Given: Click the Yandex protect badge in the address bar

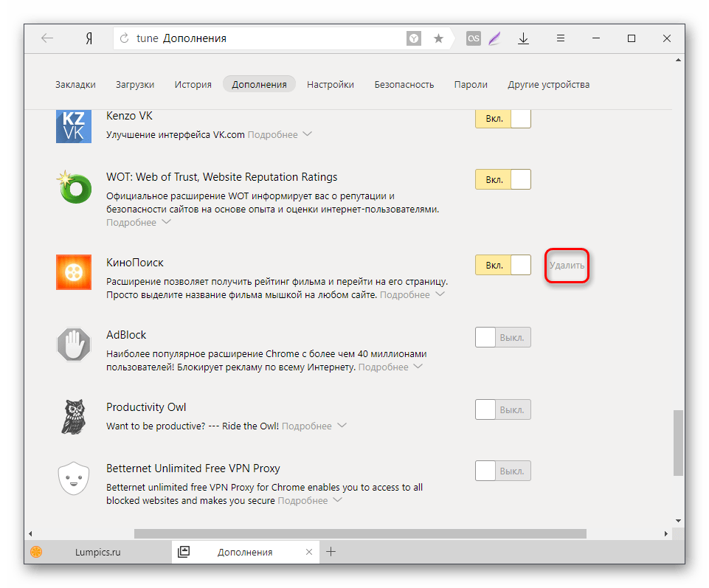Looking at the screenshot, I should coord(414,38).
